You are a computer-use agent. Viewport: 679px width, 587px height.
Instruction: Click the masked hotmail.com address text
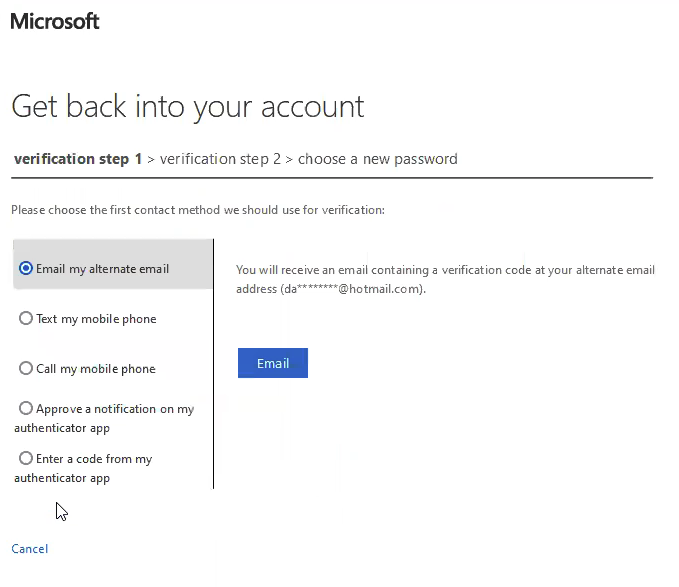pyautogui.click(x=353, y=289)
